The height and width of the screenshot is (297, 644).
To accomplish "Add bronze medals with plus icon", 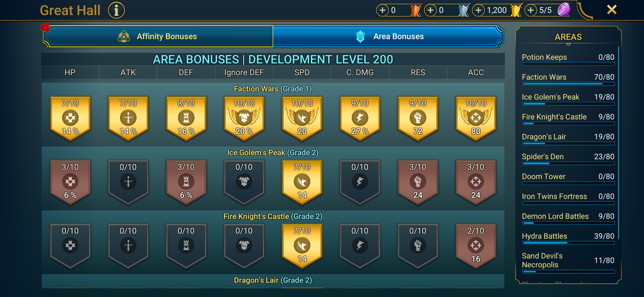I will pyautogui.click(x=382, y=10).
